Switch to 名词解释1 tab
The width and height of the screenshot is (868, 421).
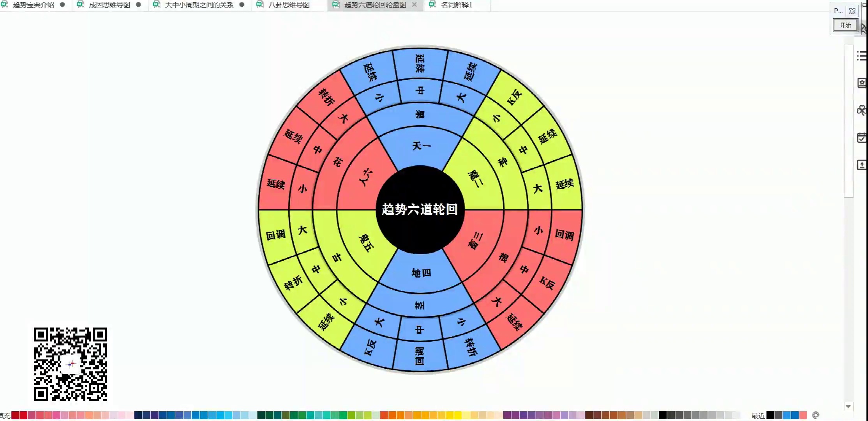457,5
